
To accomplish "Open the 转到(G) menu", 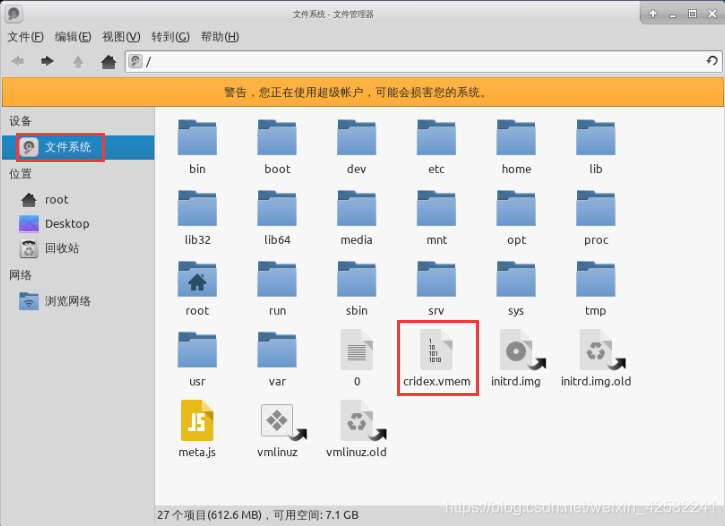I will pyautogui.click(x=171, y=37).
